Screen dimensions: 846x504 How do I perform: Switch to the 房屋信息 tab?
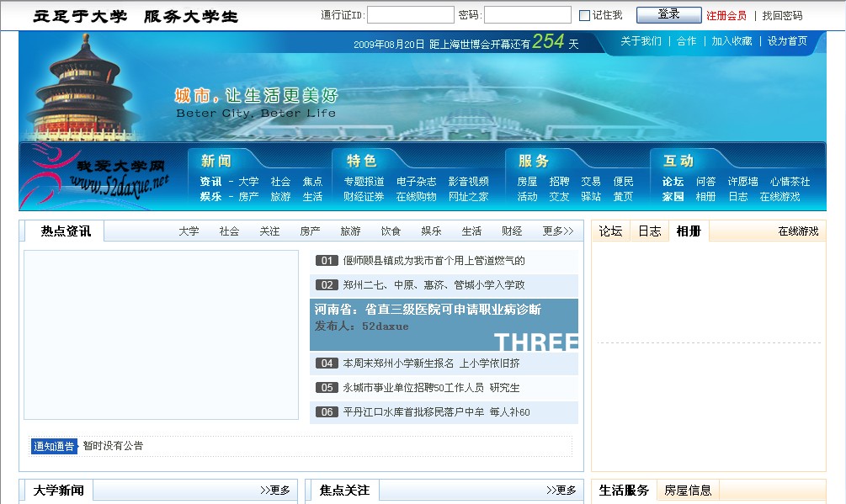688,490
